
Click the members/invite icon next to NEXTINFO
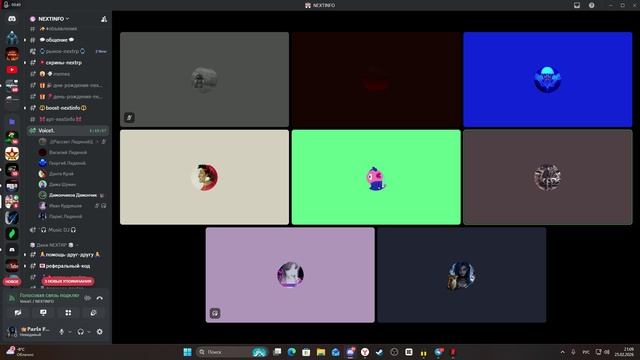[x=104, y=19]
